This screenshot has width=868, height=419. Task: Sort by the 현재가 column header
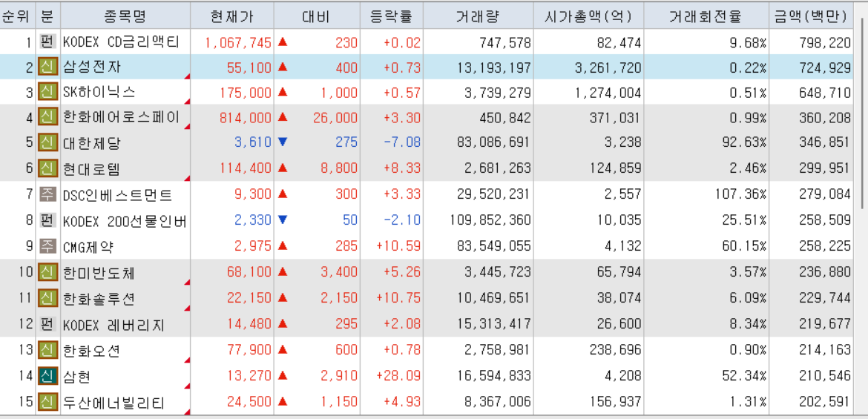pos(232,16)
